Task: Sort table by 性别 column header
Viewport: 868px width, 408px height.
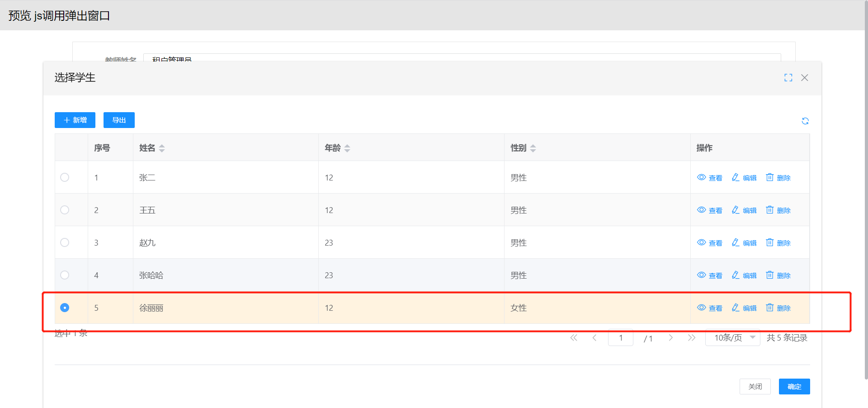Action: coord(533,148)
